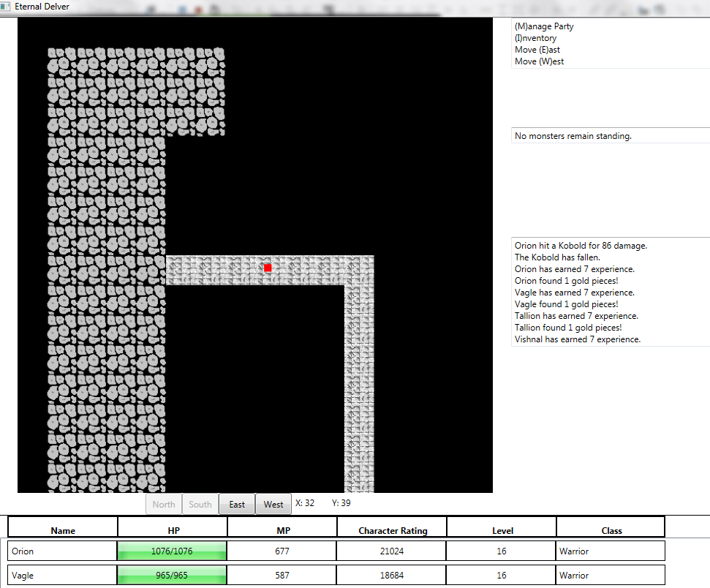Click the disabled North button

[164, 504]
